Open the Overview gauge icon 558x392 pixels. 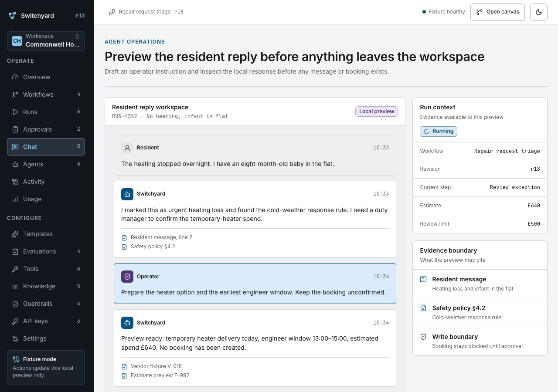click(x=15, y=77)
